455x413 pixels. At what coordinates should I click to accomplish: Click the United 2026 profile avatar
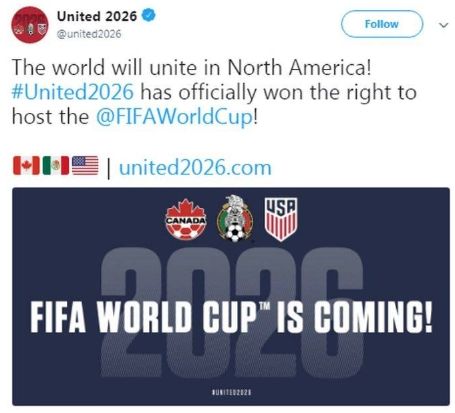point(30,25)
